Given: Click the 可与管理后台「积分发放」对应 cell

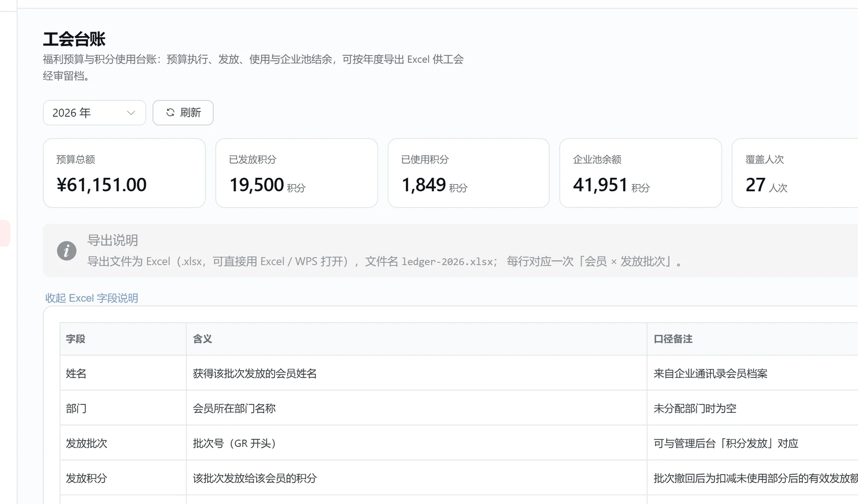Looking at the screenshot, I should pyautogui.click(x=752, y=443).
